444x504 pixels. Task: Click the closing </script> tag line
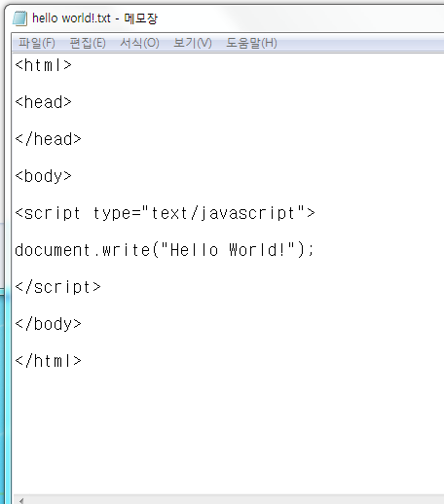click(x=57, y=287)
